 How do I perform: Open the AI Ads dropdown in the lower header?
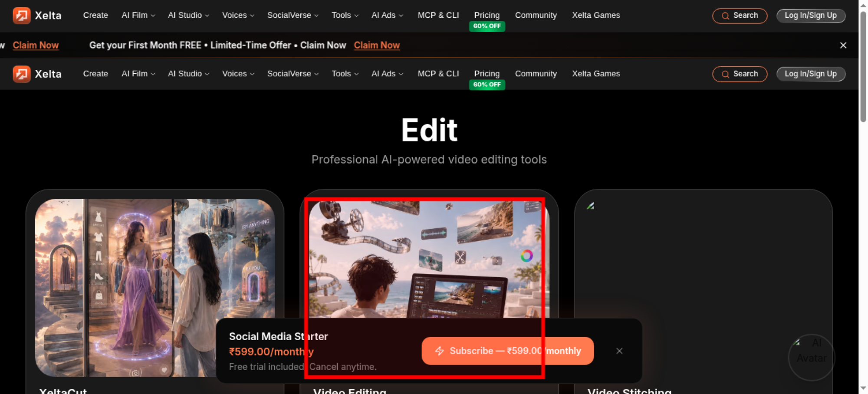388,74
